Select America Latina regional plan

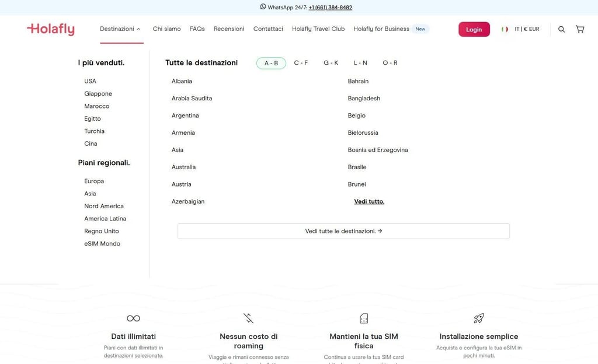tap(105, 219)
